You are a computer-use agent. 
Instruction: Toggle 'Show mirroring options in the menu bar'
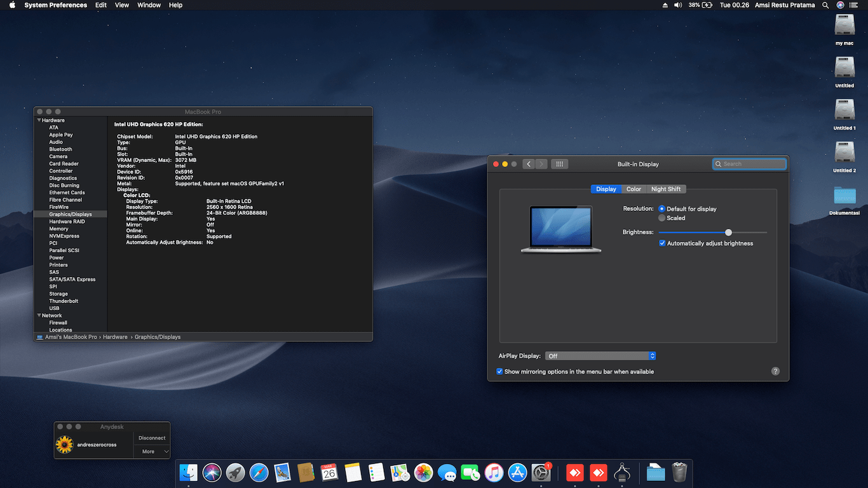pos(499,372)
